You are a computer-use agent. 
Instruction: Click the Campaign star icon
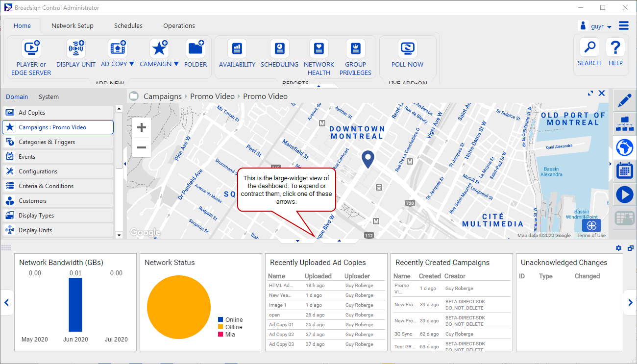coord(159,49)
